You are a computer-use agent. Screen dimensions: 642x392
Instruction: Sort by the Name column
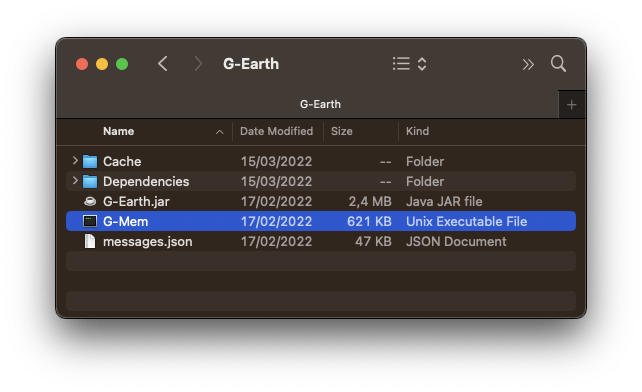point(119,131)
